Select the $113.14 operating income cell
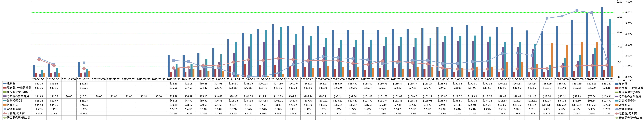 547,105
